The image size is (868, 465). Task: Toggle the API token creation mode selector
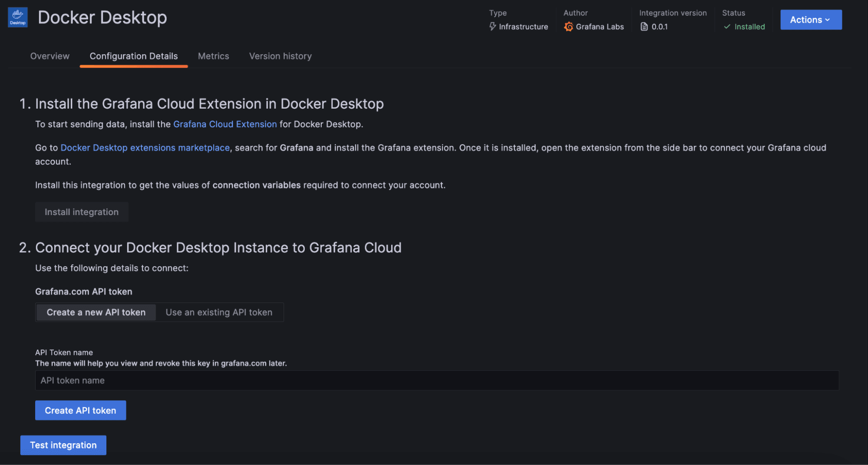click(159, 312)
